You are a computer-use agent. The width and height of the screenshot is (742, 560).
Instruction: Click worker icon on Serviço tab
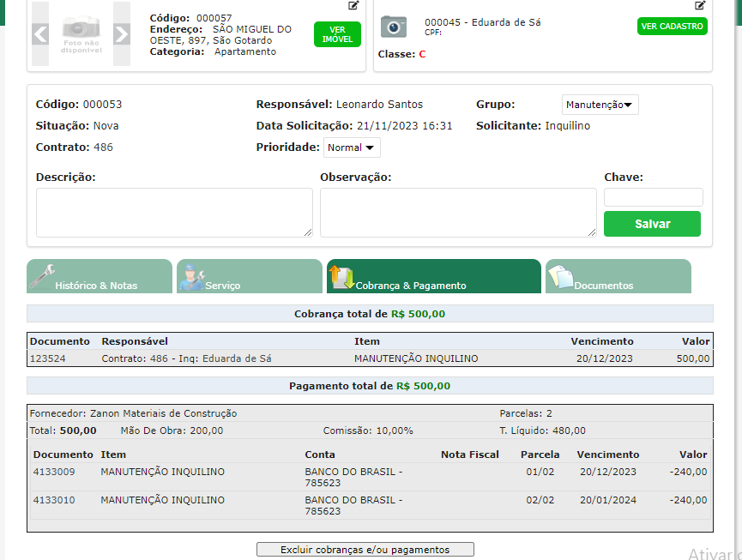[x=192, y=278]
